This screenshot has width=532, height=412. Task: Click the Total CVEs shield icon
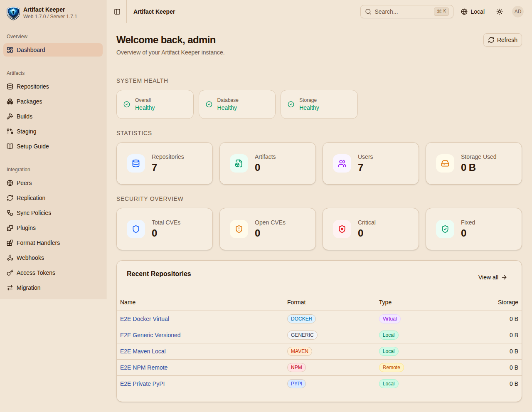(136, 229)
